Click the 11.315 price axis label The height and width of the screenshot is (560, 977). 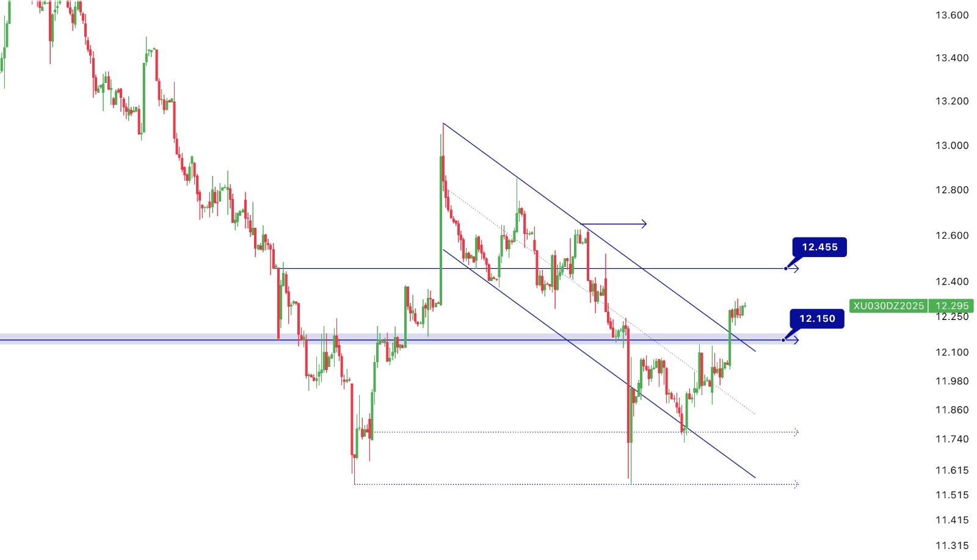[x=952, y=545]
